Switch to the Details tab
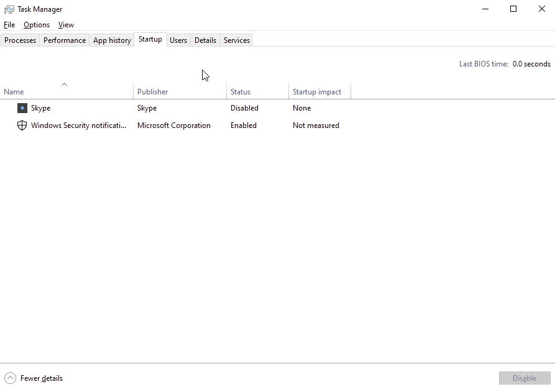555x392 pixels. (x=205, y=40)
